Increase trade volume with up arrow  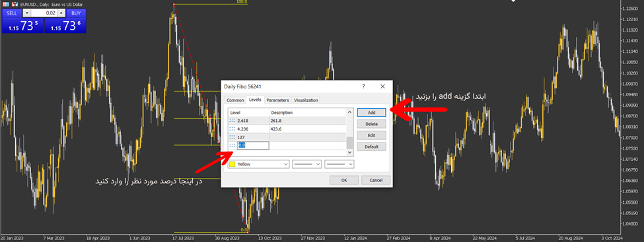pyautogui.click(x=61, y=13)
